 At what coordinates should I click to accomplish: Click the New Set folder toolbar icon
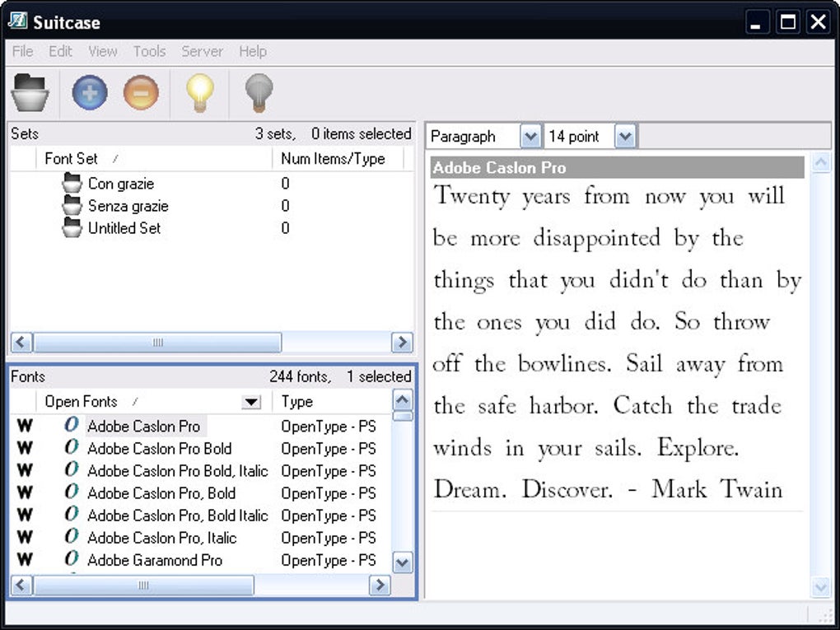(x=30, y=92)
